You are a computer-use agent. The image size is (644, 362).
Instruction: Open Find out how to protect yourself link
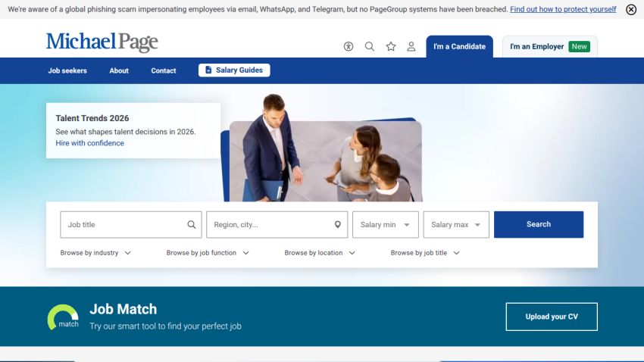point(563,9)
